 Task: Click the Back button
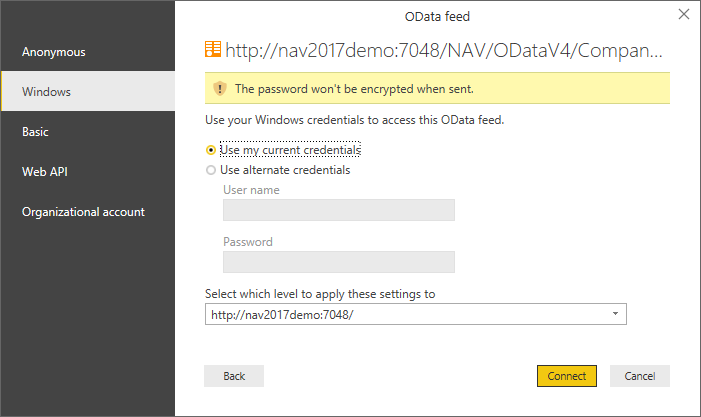pyautogui.click(x=234, y=376)
